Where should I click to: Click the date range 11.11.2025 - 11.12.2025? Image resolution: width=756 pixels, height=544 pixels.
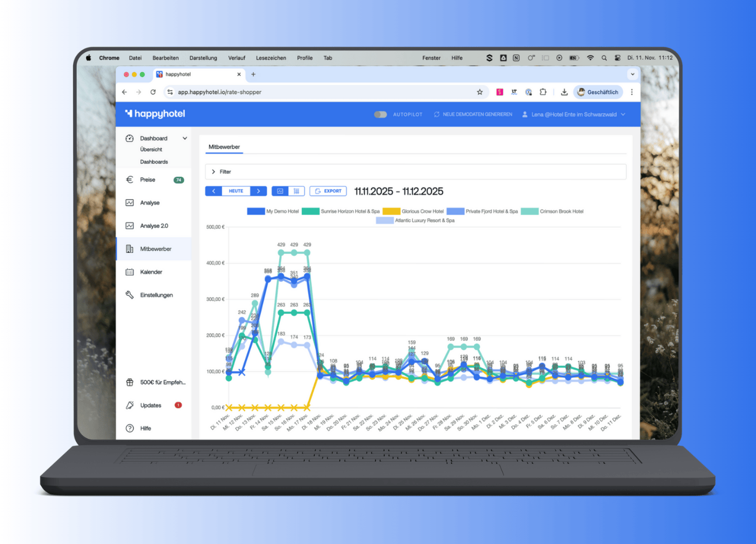click(x=399, y=191)
